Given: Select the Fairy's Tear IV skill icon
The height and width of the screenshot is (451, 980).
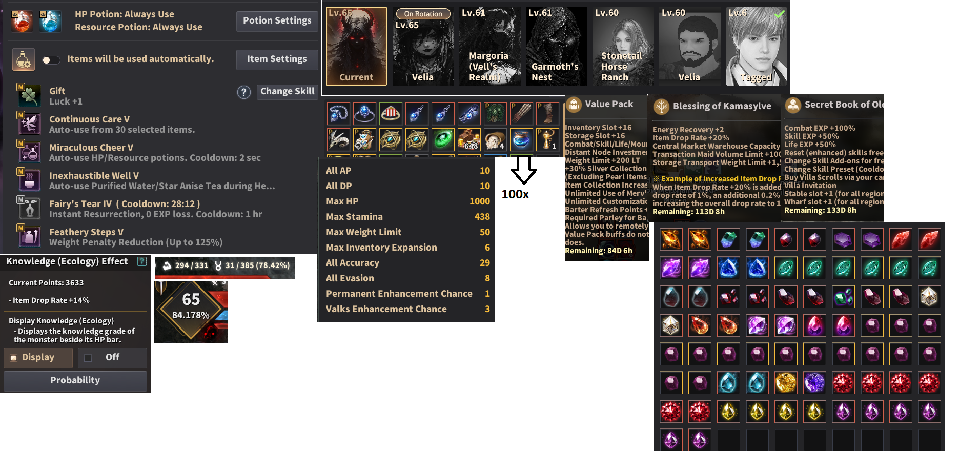Looking at the screenshot, I should [x=29, y=209].
